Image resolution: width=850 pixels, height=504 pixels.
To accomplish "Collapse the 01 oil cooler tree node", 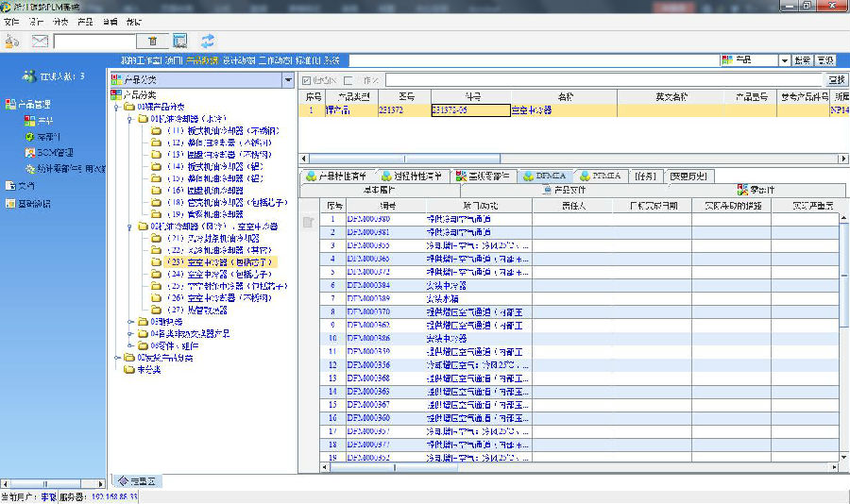I will click(130, 119).
